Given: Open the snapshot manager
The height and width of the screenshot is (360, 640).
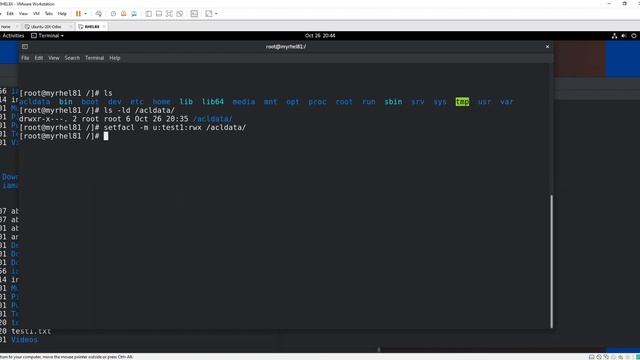Looking at the screenshot, I should [x=134, y=13].
